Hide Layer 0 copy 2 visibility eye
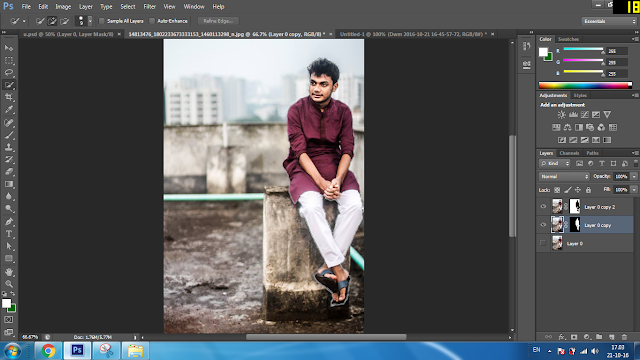Screen dimensions: 640x360 [x=543, y=207]
